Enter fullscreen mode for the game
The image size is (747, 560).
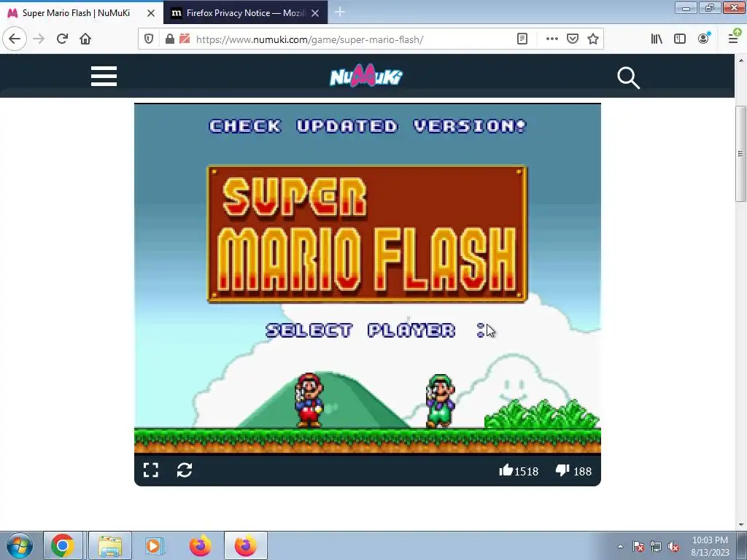150,470
